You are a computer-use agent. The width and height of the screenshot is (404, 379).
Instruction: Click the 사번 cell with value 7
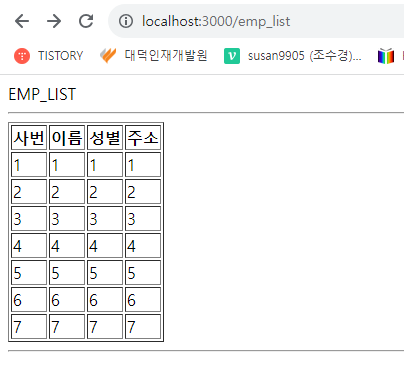[29, 327]
